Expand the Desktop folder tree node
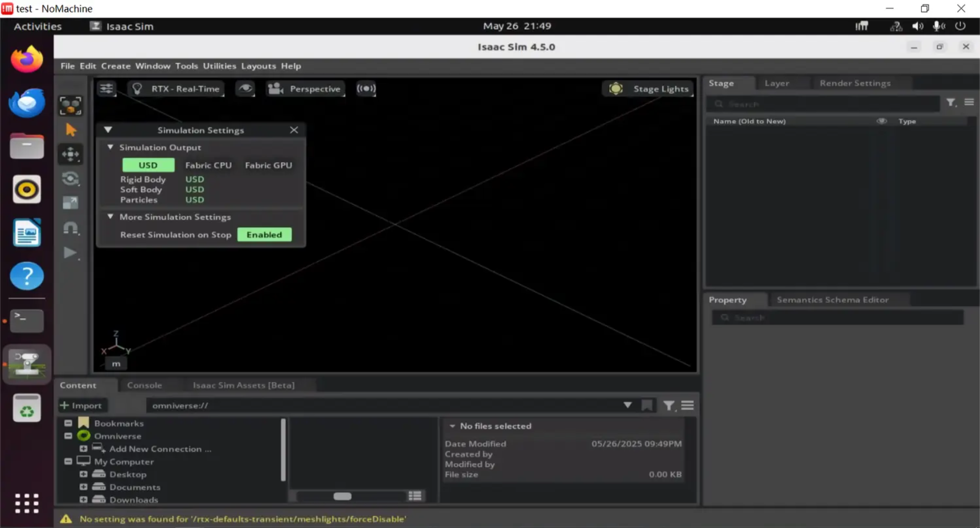Viewport: 980px width, 528px height. (84, 474)
